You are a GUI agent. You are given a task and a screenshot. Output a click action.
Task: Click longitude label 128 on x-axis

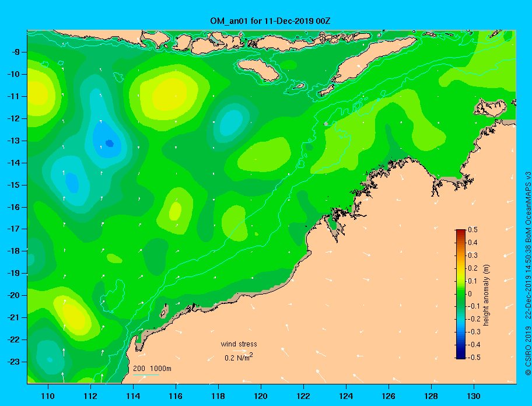click(x=431, y=396)
